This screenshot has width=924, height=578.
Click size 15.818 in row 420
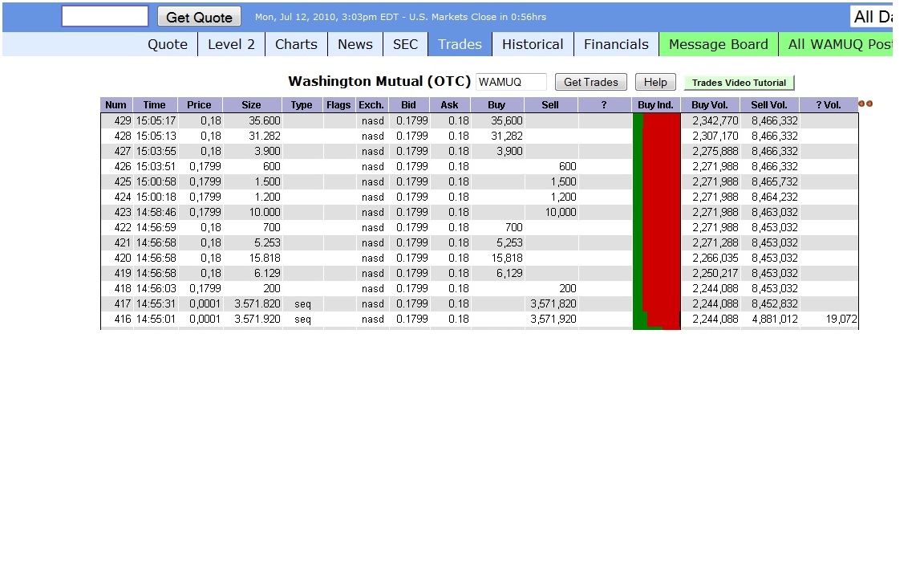(x=265, y=258)
